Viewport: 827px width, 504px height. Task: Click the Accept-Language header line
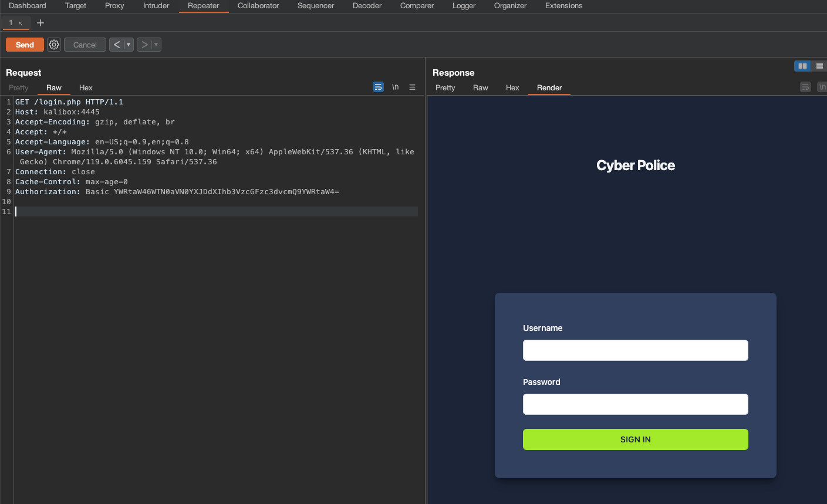[102, 142]
